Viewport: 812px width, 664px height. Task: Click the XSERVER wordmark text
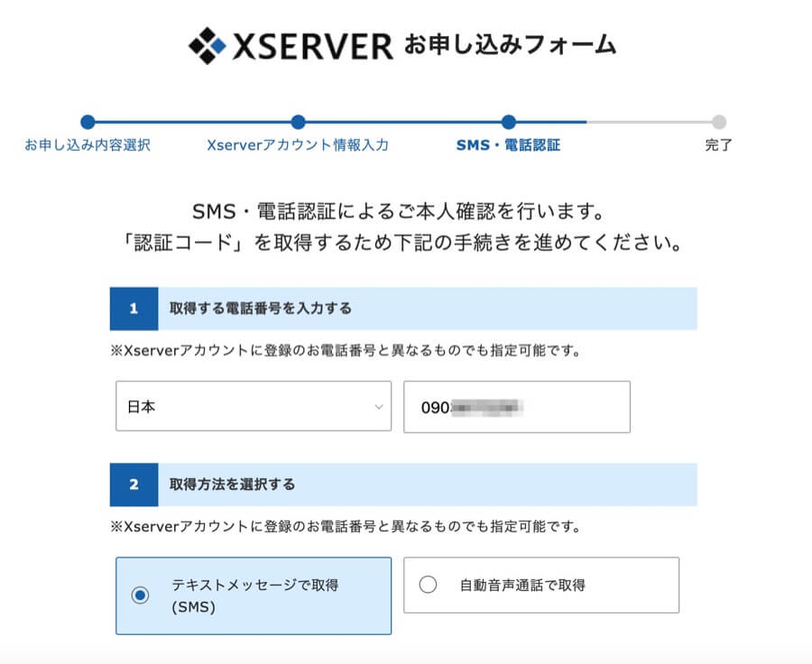coord(313,46)
